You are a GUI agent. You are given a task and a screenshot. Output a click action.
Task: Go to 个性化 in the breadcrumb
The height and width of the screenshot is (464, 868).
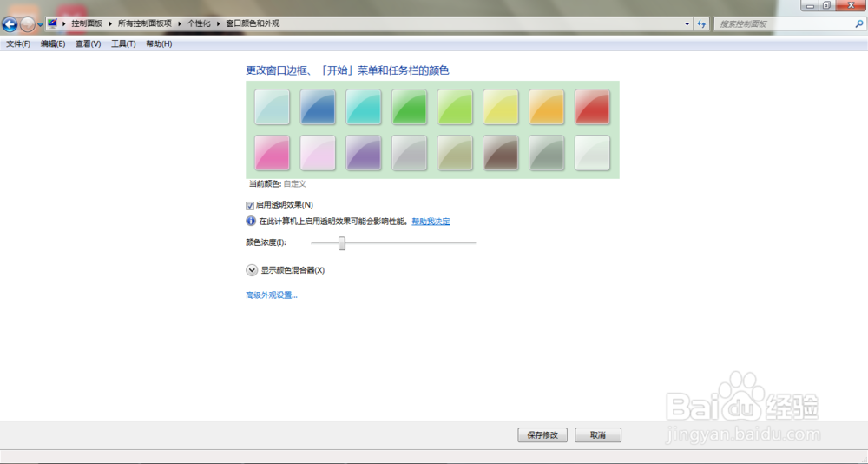[199, 23]
